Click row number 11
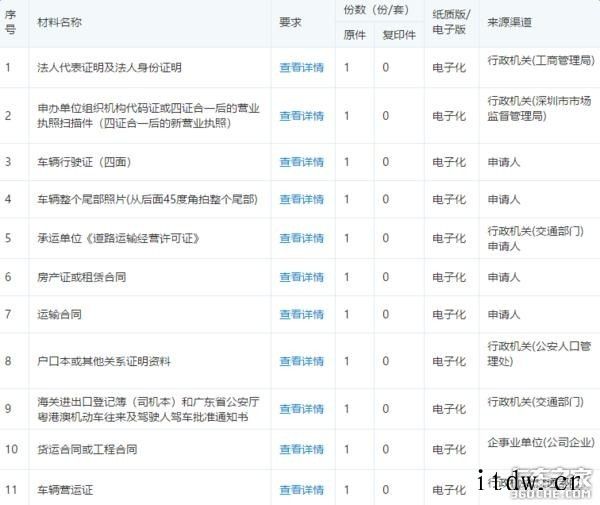This screenshot has width=600, height=505. 11,490
